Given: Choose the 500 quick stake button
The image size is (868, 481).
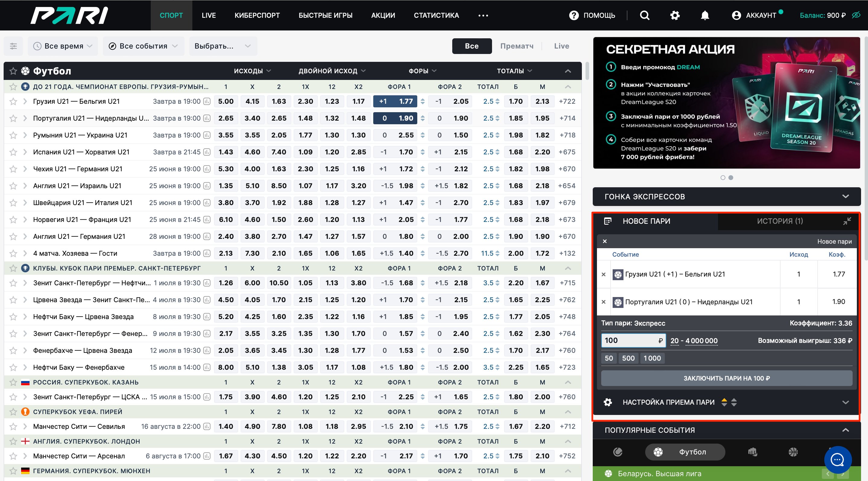Looking at the screenshot, I should [628, 358].
